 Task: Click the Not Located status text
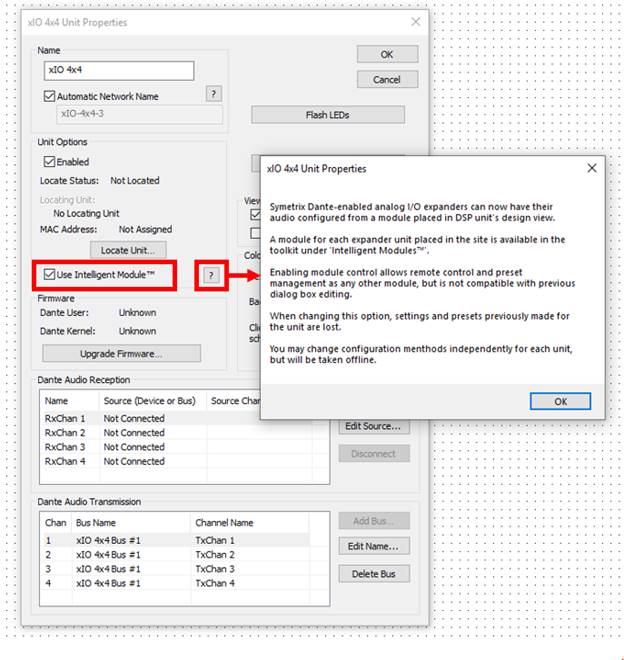click(x=135, y=181)
